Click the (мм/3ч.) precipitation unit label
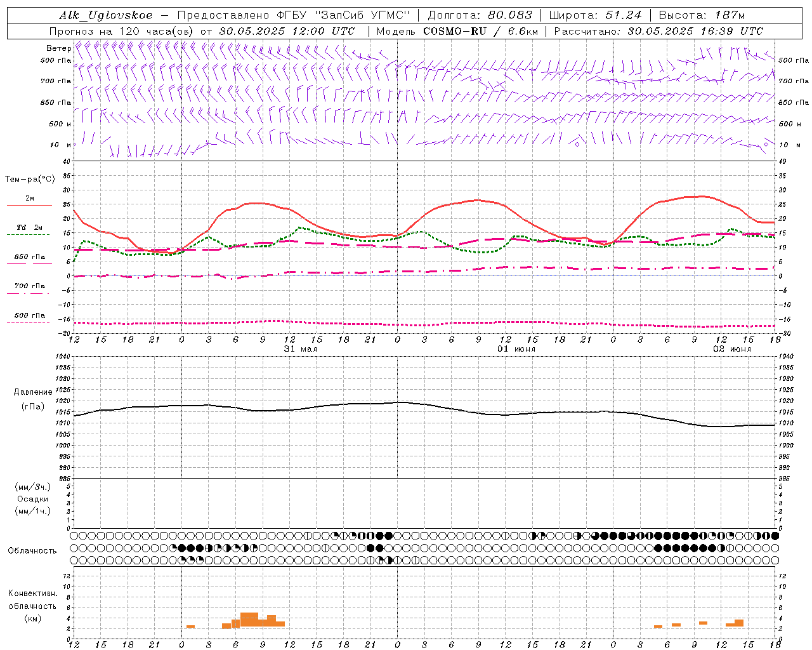Viewport: 812px width, 650px height. (33, 487)
